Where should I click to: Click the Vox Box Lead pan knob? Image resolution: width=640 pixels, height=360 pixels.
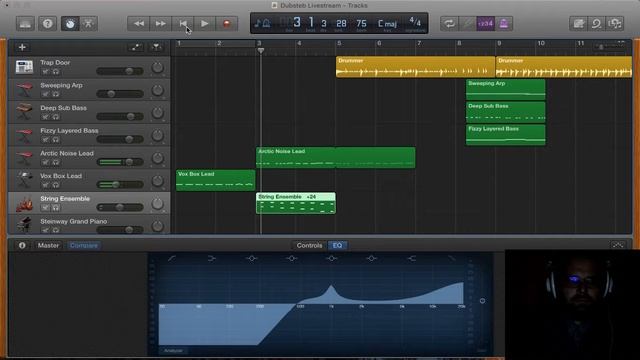[157, 181]
